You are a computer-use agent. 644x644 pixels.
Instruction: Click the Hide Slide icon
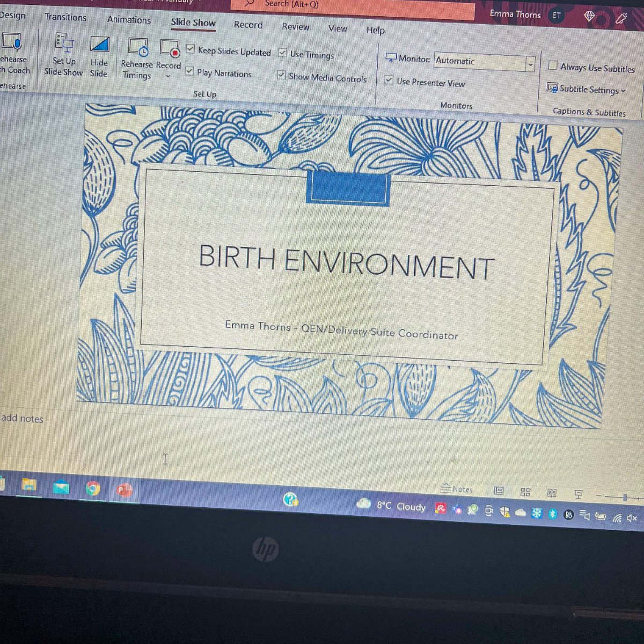[x=99, y=45]
